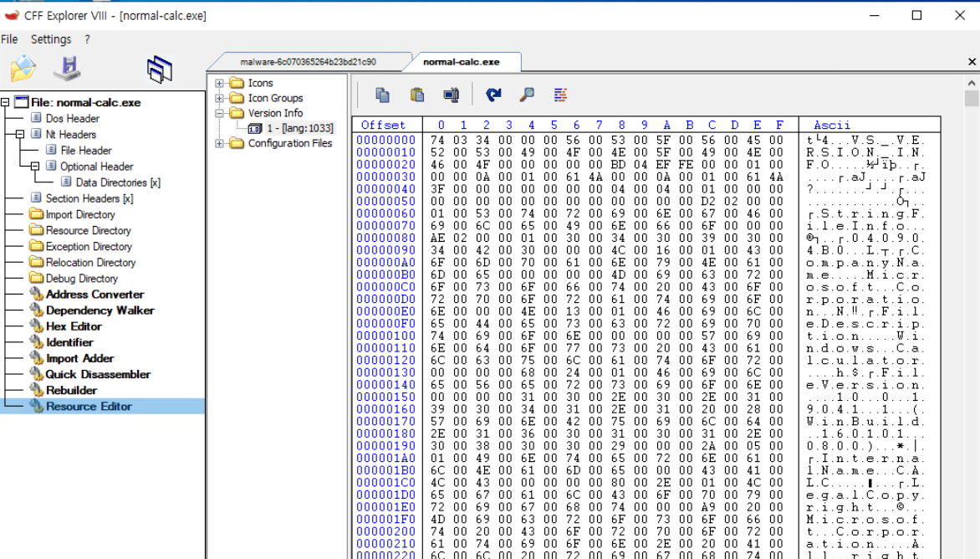Select Section Headers [x] tree item

89,198
